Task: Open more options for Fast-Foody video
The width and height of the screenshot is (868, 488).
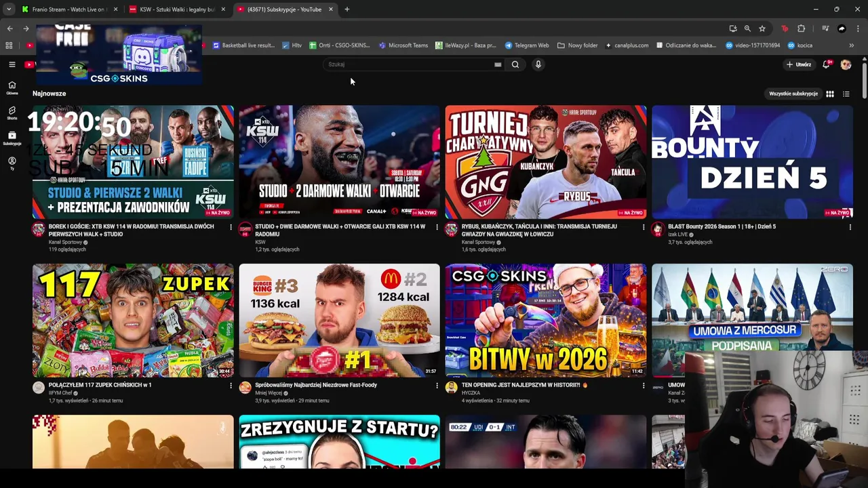Action: (x=437, y=386)
